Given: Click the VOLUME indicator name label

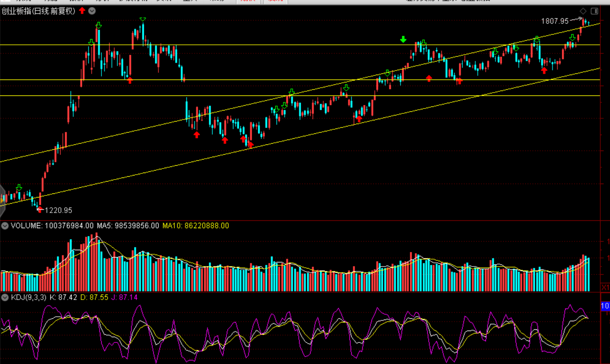Looking at the screenshot, I should point(26,226).
